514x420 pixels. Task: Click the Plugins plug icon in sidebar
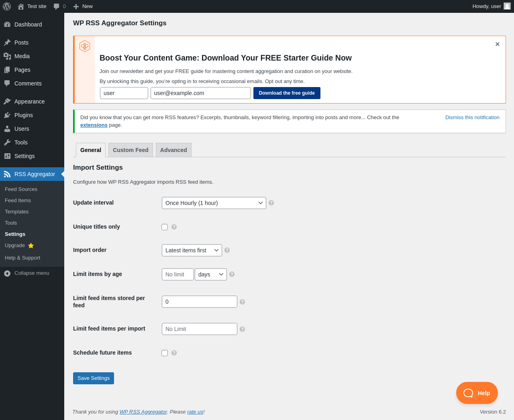[x=7, y=115]
